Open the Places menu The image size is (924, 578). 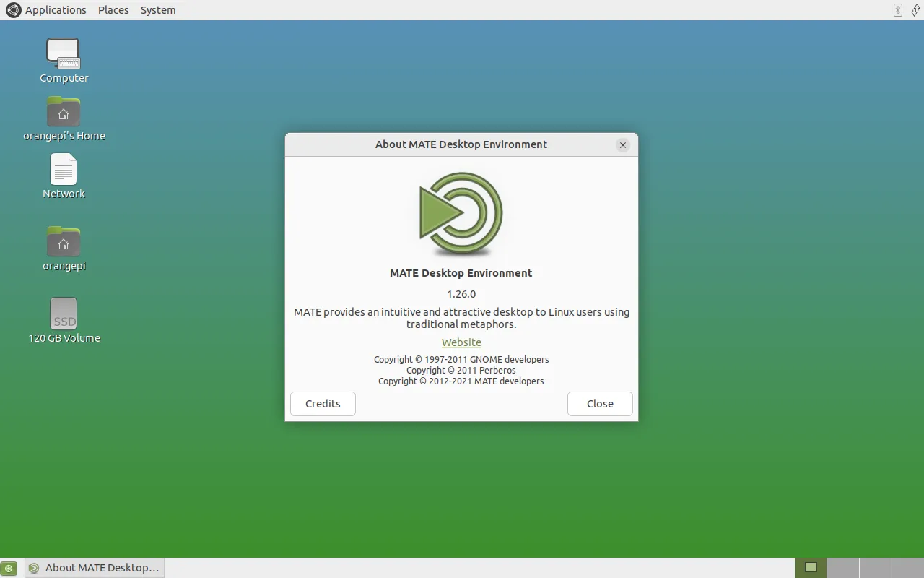coord(113,10)
